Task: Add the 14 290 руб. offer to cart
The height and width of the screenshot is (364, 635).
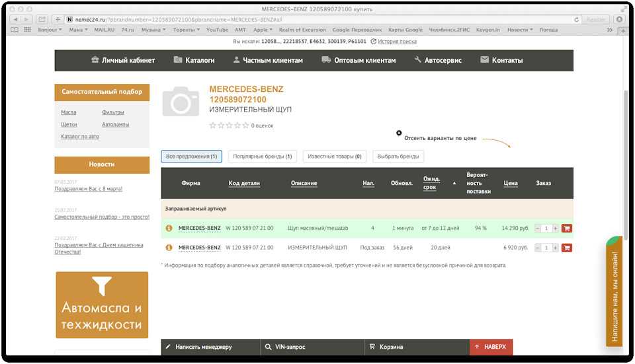Action: click(x=566, y=229)
